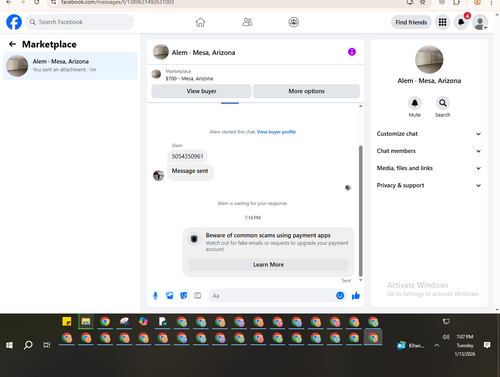Click the Search Facebook field
The width and height of the screenshot is (500, 377).
pyautogui.click(x=80, y=22)
